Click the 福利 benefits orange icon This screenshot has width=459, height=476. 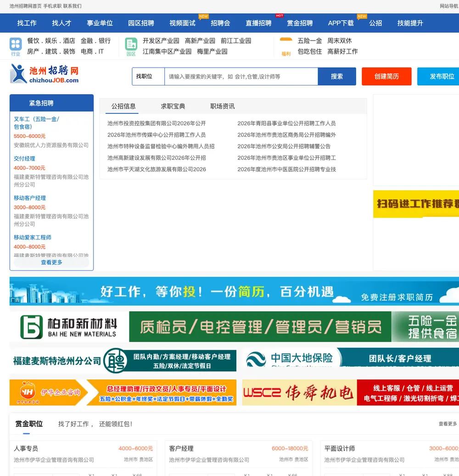[285, 40]
